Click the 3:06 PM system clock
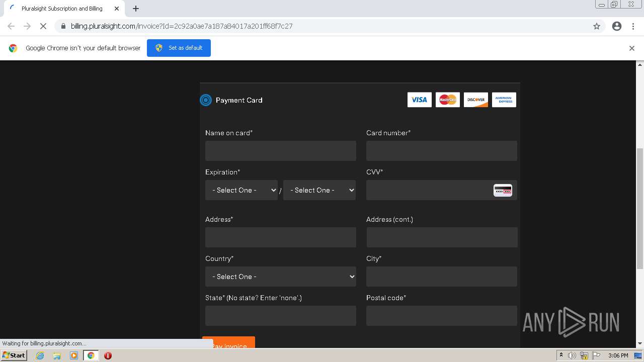The image size is (644, 362). [618, 355]
